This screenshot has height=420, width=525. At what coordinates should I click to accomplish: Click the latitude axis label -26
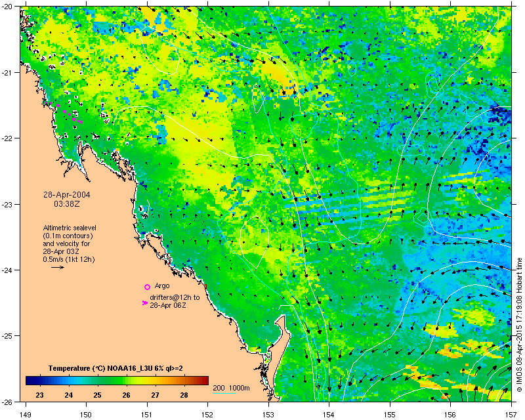(9, 402)
